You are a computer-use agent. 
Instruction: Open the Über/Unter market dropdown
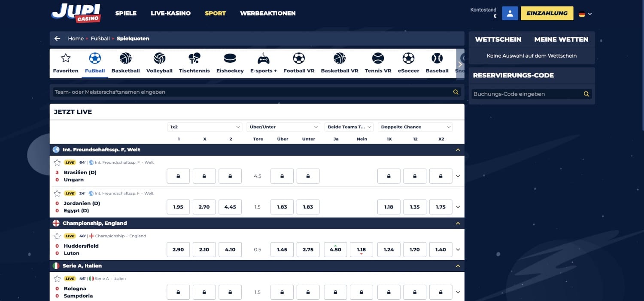(x=283, y=127)
